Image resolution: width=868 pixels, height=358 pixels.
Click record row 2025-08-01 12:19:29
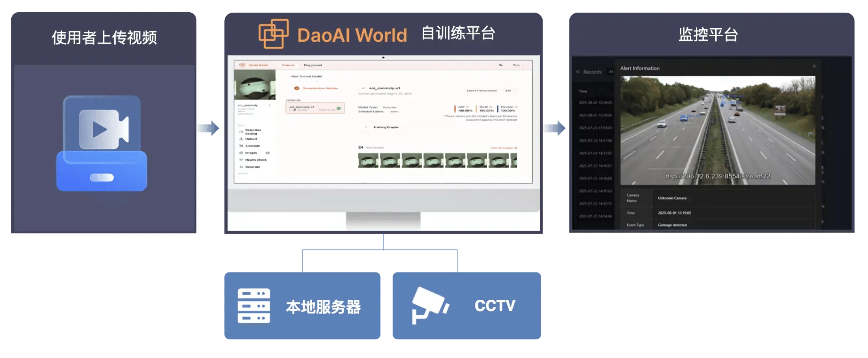[x=595, y=102]
